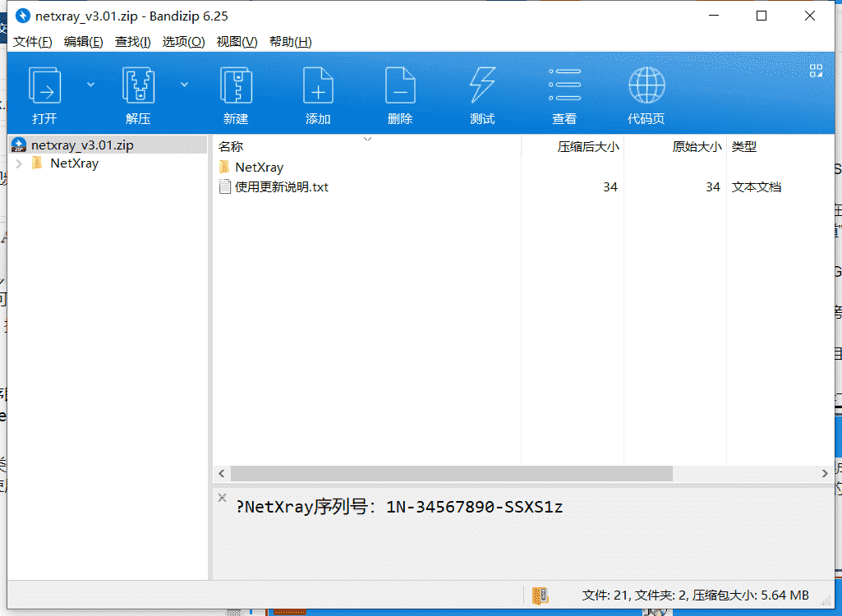
Task: Expand the Open button dropdown arrow
Action: pyautogui.click(x=90, y=85)
